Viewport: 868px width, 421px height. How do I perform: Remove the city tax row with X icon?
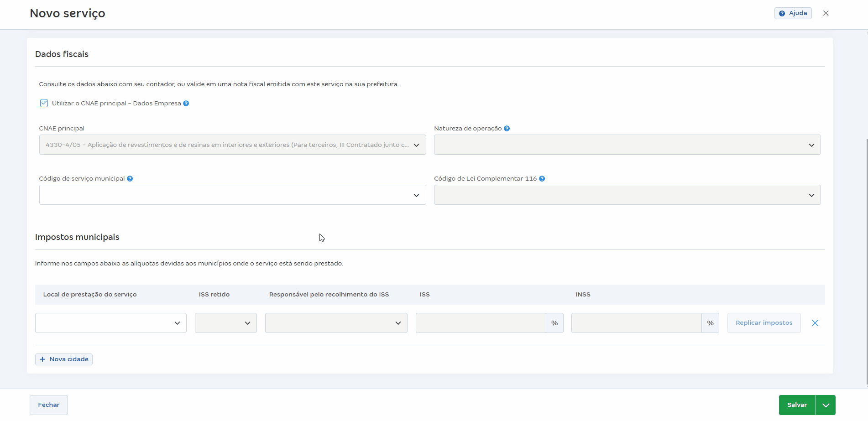pos(815,323)
